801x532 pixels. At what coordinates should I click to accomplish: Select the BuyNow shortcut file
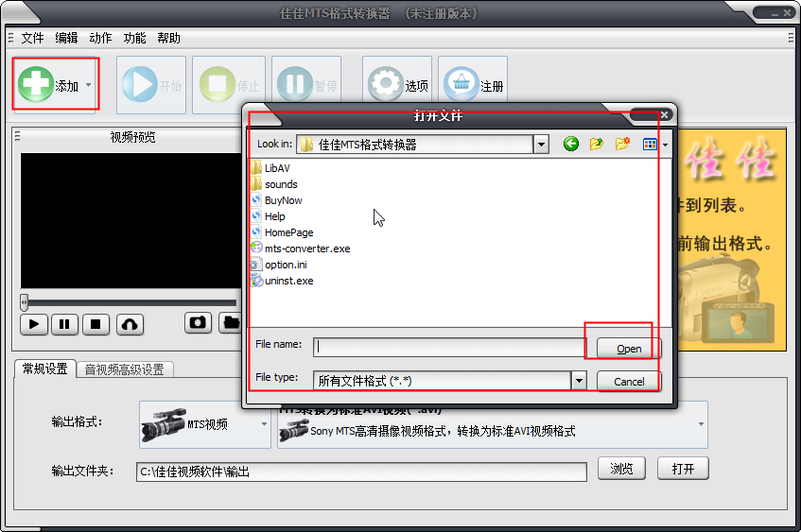point(277,200)
